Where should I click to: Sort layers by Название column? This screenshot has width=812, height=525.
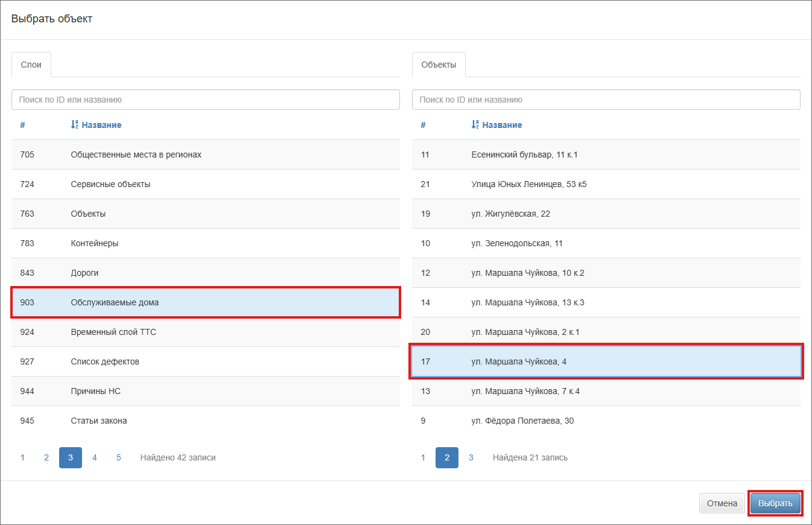click(x=101, y=125)
